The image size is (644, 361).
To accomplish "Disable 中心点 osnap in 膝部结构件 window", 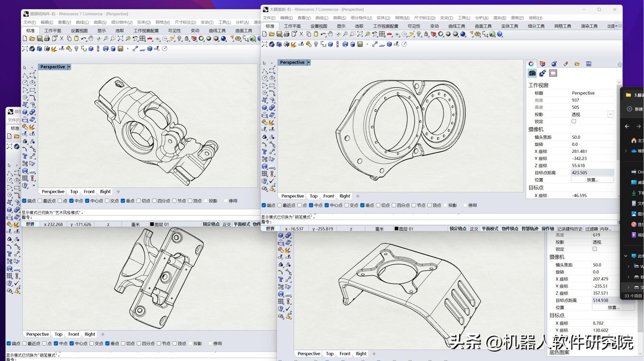I will [x=87, y=201].
